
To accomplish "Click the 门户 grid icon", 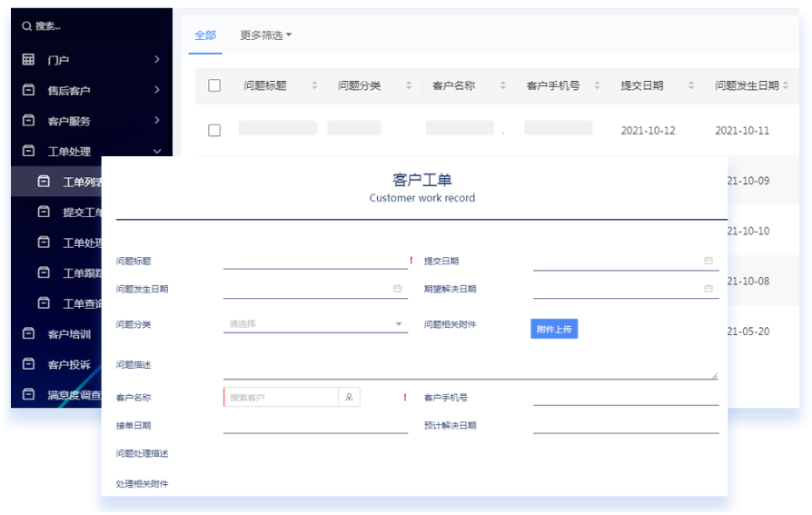I will coord(29,60).
